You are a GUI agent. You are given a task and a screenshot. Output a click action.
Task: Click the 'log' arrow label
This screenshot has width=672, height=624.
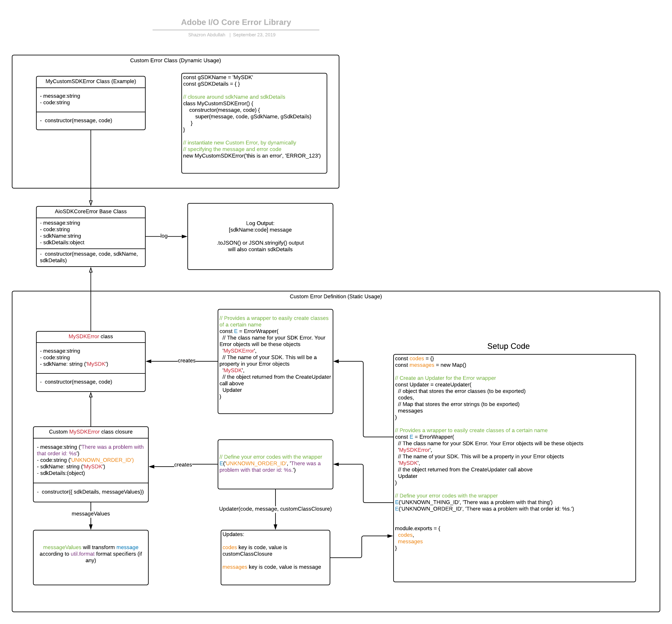coord(164,236)
